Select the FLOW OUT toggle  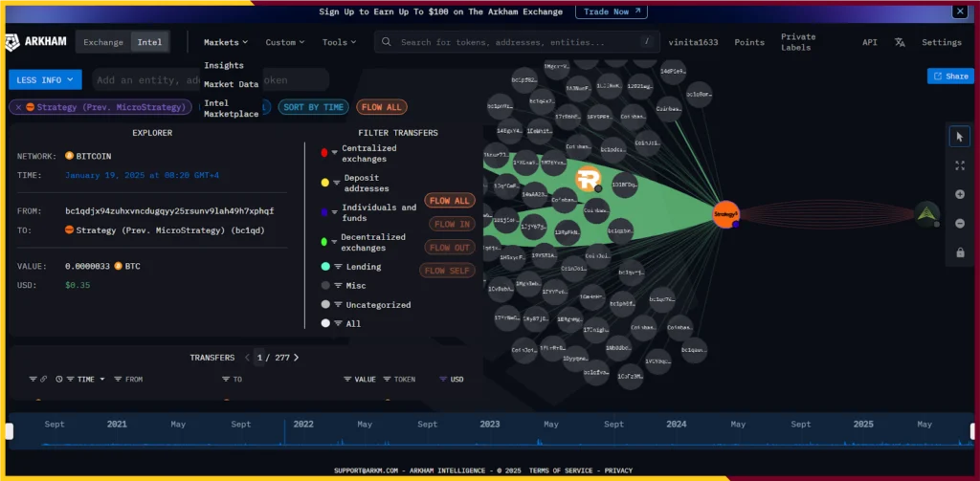coord(450,248)
